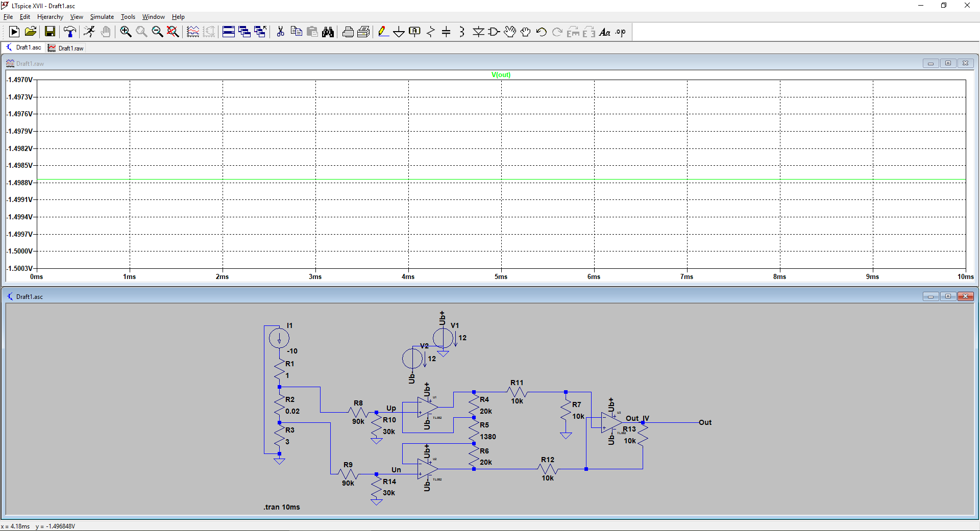
Task: Choose the capacitor component tool
Action: tap(446, 32)
